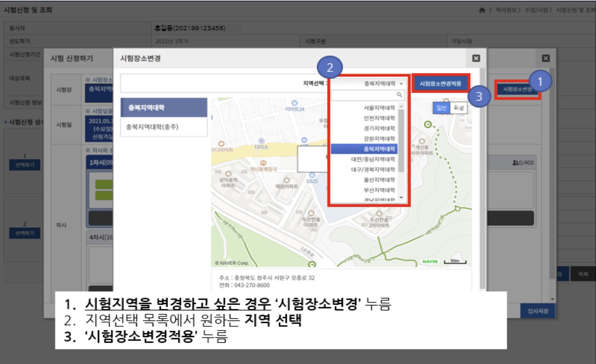The width and height of the screenshot is (596, 364).
Task: Click 다이소 marker on map
Action: coord(261,141)
